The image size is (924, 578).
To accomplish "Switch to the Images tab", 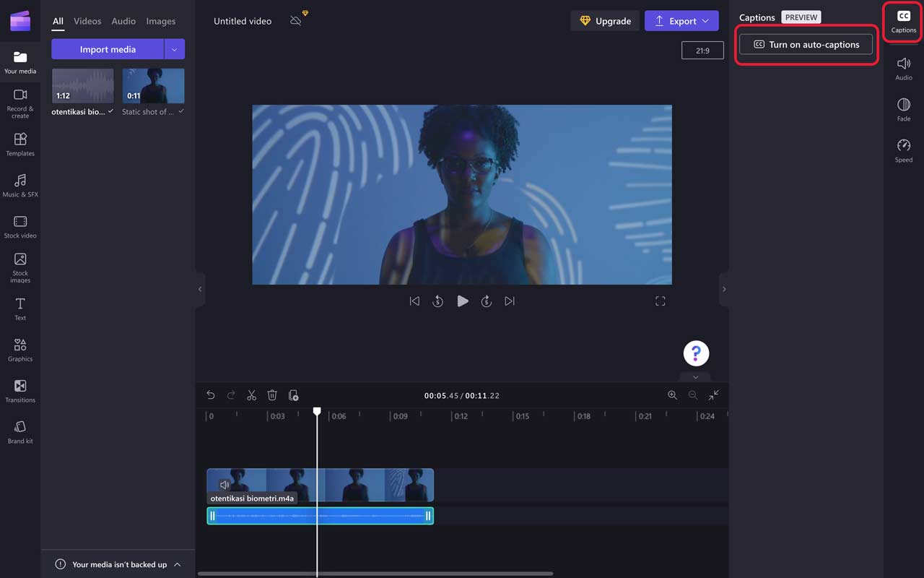I will [x=160, y=21].
